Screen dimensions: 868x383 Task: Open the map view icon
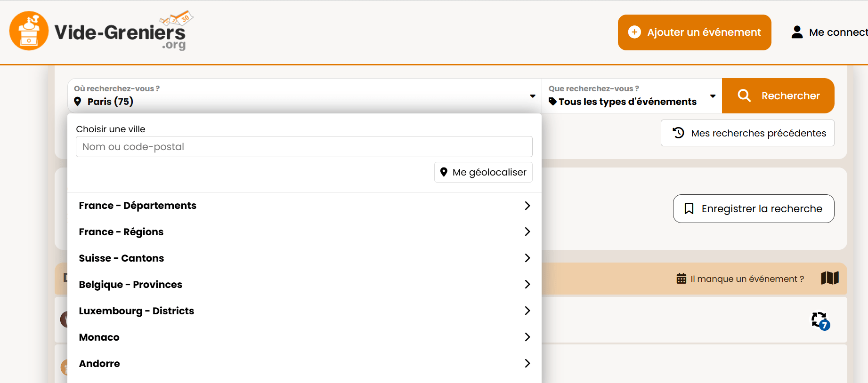829,278
